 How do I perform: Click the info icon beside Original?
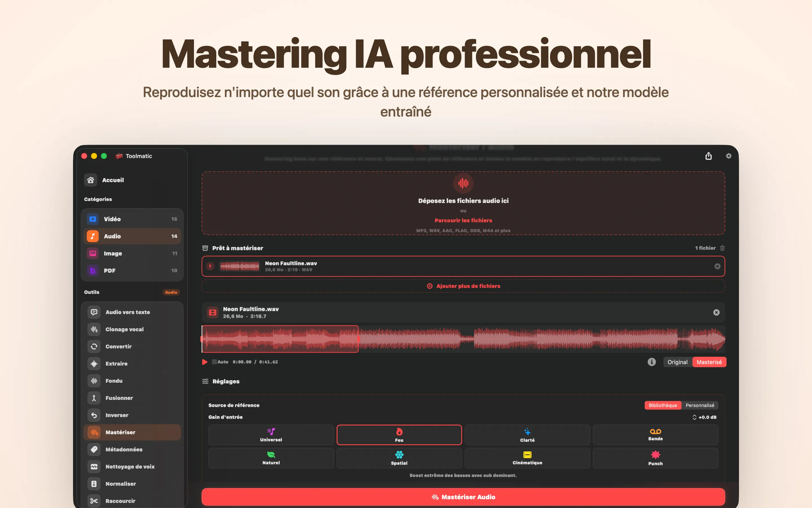[x=652, y=362]
